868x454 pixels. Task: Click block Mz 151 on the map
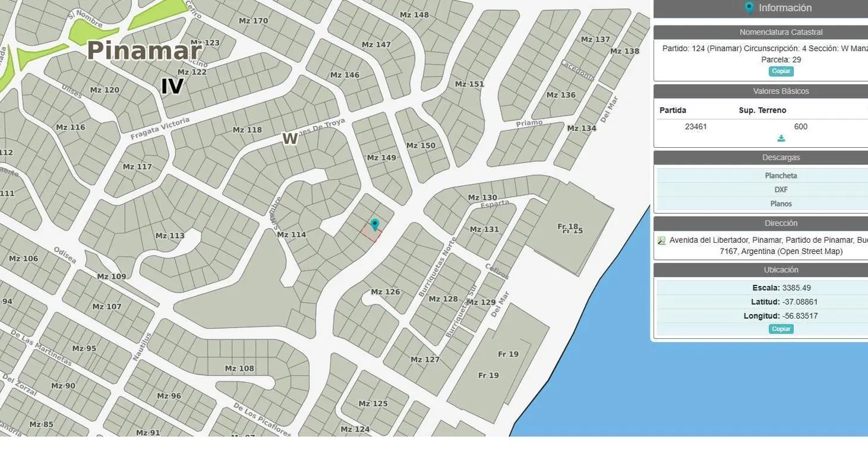coord(469,84)
